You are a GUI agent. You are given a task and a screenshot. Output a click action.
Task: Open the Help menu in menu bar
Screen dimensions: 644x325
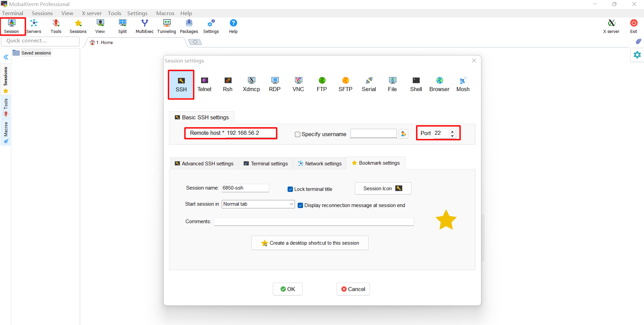coord(186,13)
